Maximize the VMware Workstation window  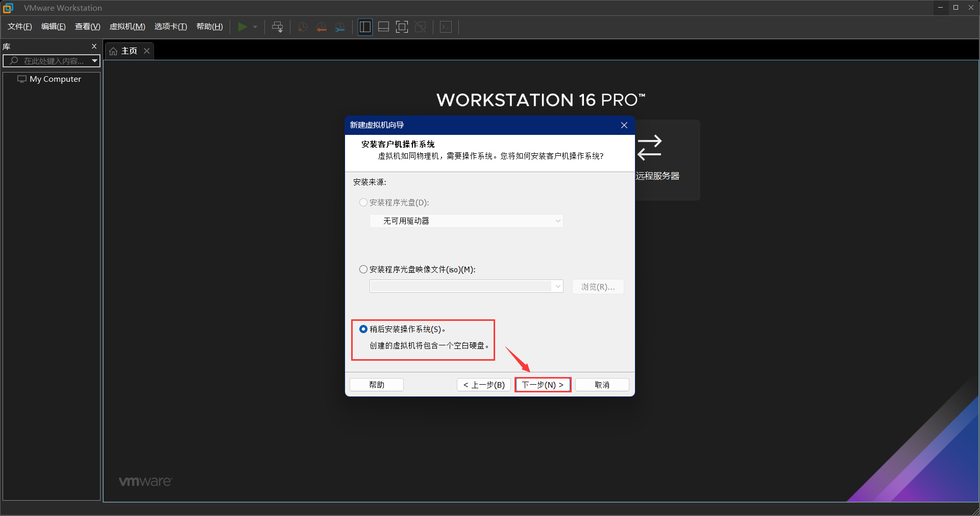(x=955, y=8)
